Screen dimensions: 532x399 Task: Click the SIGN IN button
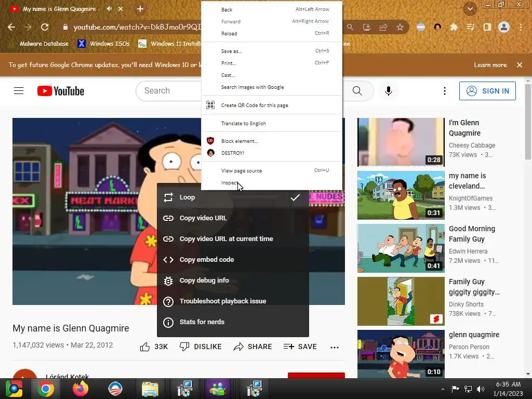pos(487,91)
